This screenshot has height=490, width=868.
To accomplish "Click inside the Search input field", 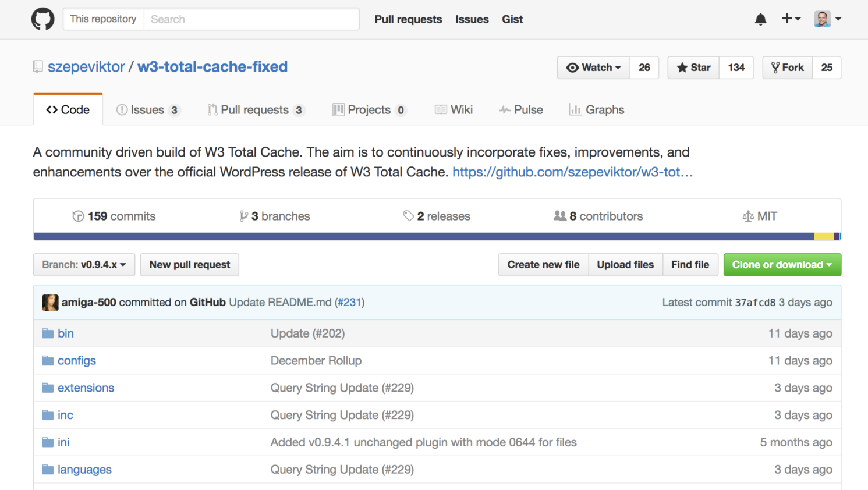I will (250, 19).
